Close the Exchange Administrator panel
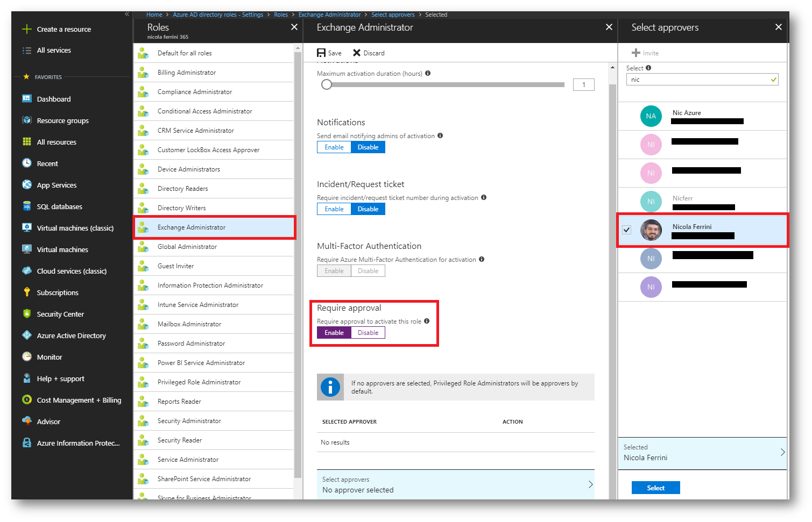The image size is (812, 522). point(609,27)
